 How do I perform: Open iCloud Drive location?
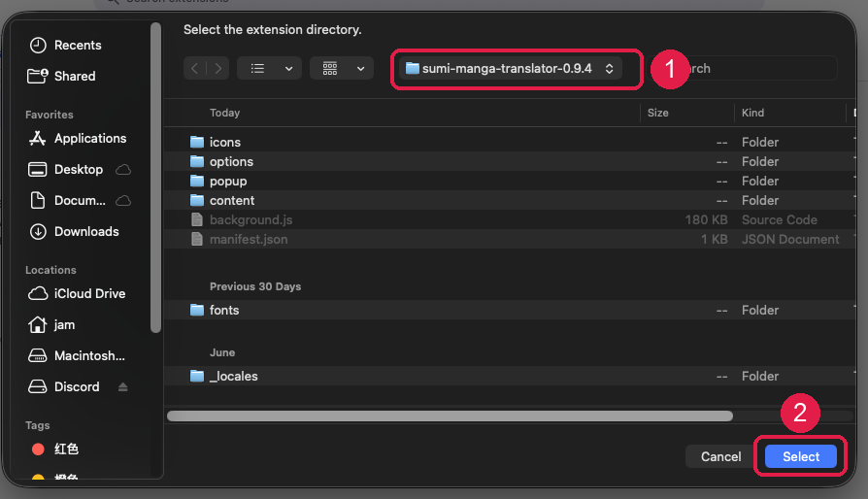click(x=78, y=294)
